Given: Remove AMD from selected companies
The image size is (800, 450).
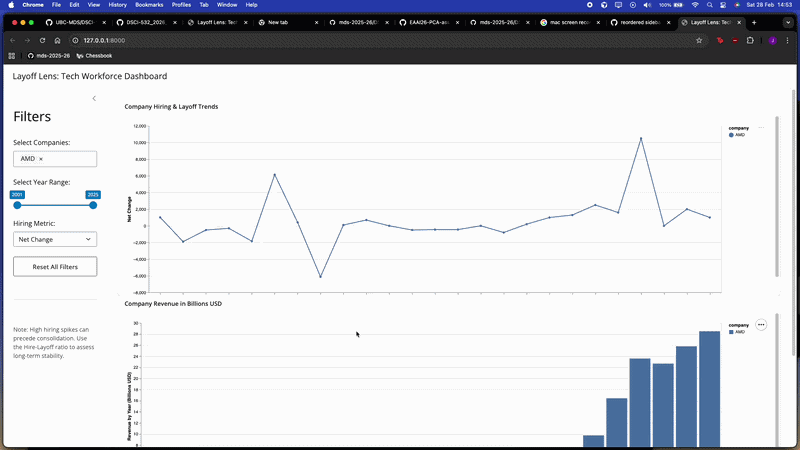Looking at the screenshot, I should click(x=41, y=159).
